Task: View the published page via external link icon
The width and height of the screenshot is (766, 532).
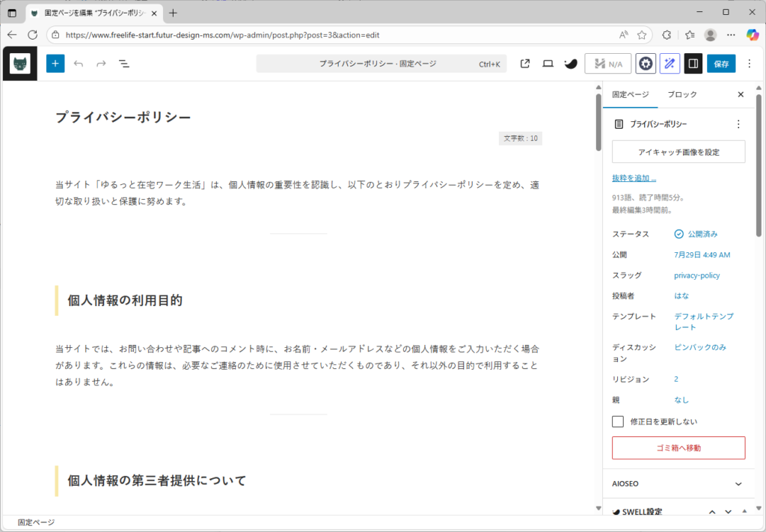Action: click(x=525, y=64)
